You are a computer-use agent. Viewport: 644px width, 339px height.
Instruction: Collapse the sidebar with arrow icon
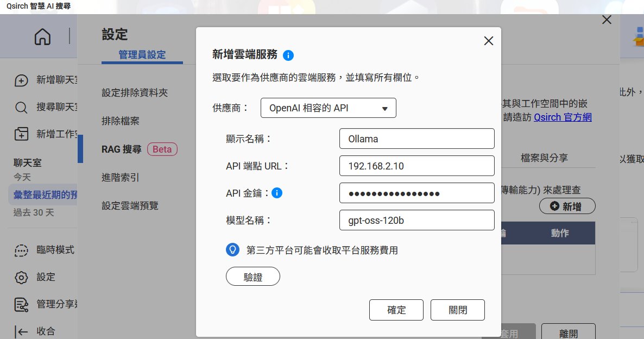click(x=21, y=331)
